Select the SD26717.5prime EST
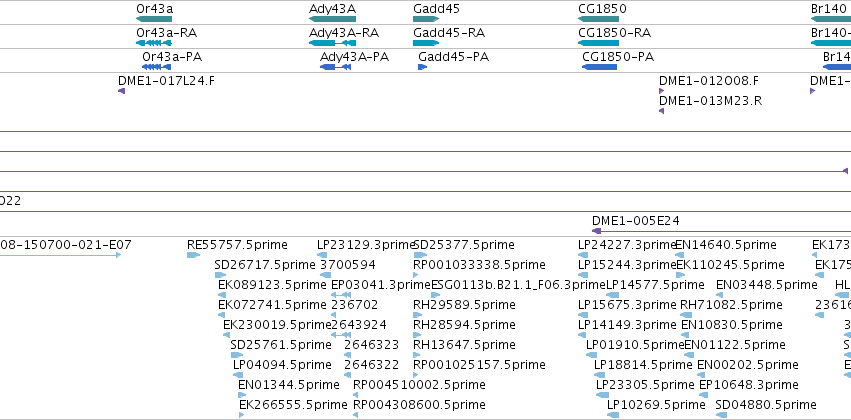The height and width of the screenshot is (420, 851). pos(220,275)
